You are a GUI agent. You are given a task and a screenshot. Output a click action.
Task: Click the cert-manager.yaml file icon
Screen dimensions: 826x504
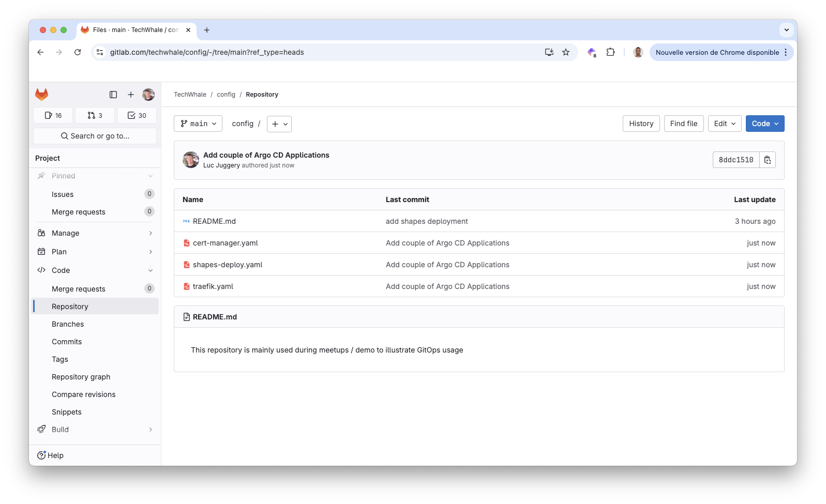[186, 243]
